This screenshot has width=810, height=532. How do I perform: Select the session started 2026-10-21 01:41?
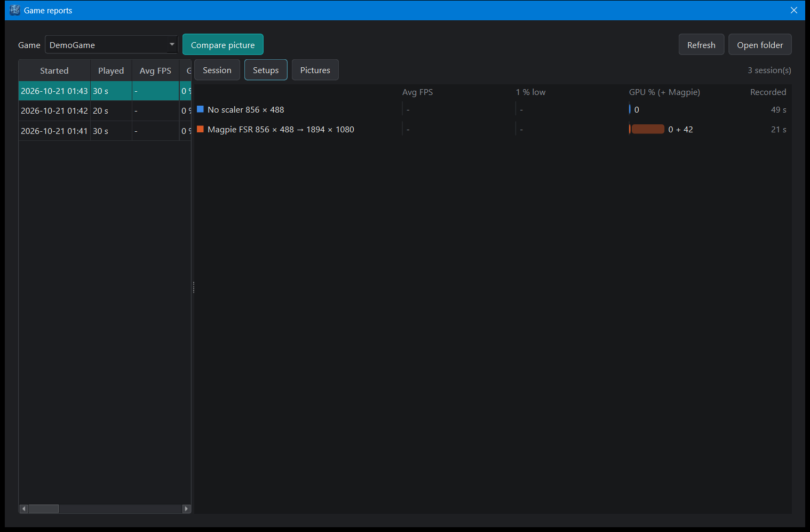click(x=105, y=131)
